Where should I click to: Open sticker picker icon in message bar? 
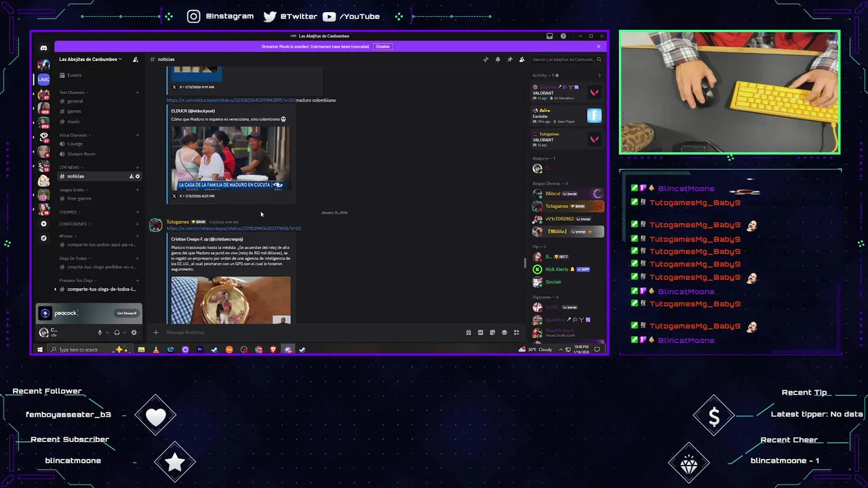pyautogui.click(x=492, y=332)
